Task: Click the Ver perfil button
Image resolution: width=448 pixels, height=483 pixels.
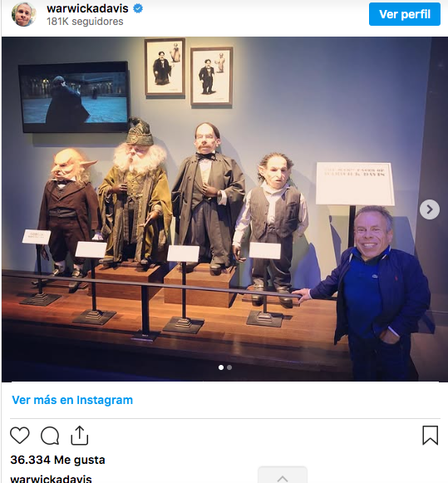Action: pos(405,14)
